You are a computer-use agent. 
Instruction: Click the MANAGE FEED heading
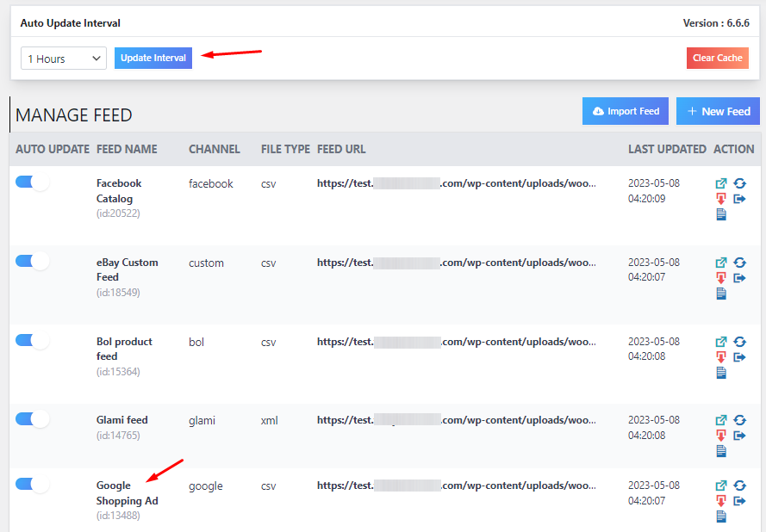coord(74,115)
